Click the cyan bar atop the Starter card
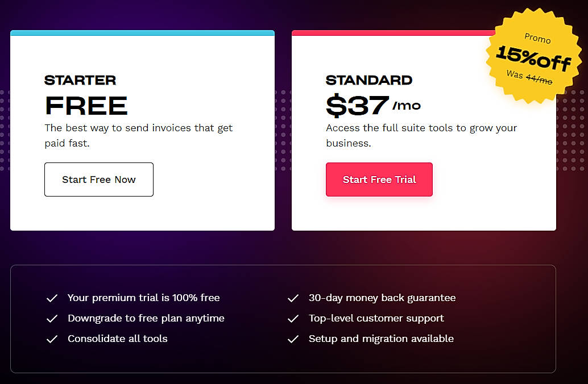Viewport: 588px width, 384px height. coord(142,32)
